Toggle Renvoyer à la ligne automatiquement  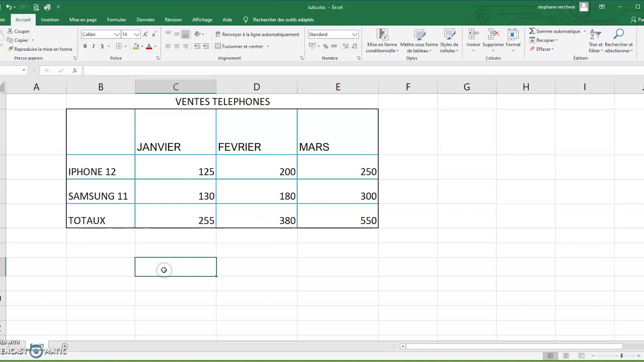257,34
